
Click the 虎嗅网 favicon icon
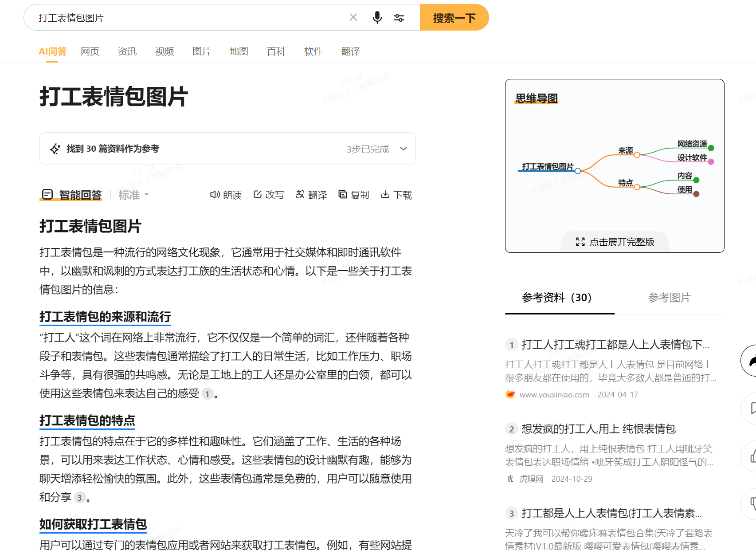[x=510, y=479]
